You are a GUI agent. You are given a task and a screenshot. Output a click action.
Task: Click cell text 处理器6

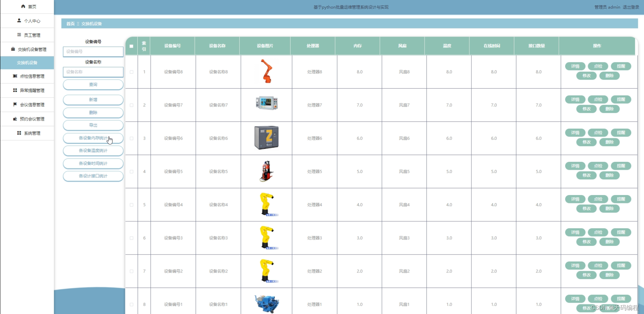[314, 138]
